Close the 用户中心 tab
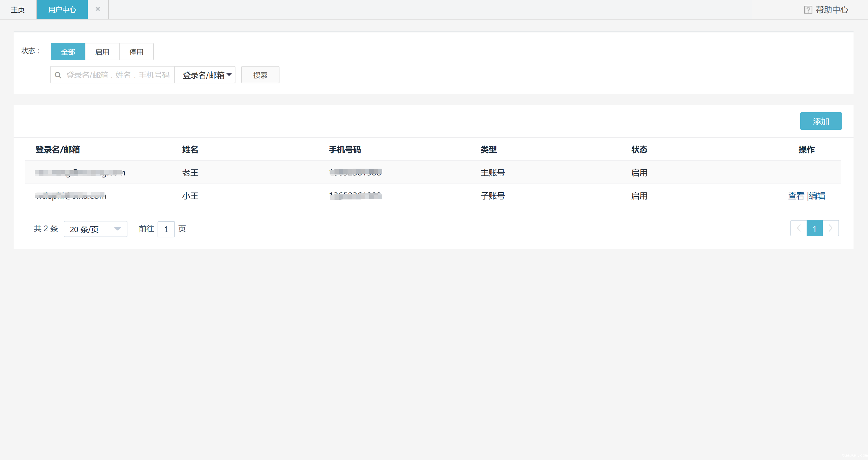This screenshot has height=460, width=868. (98, 9)
